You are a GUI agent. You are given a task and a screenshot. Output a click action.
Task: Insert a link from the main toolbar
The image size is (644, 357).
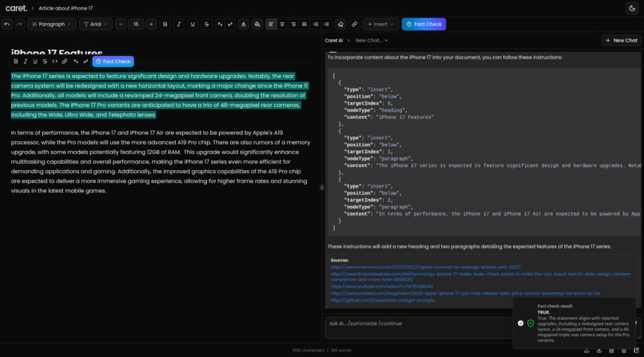[x=354, y=24]
